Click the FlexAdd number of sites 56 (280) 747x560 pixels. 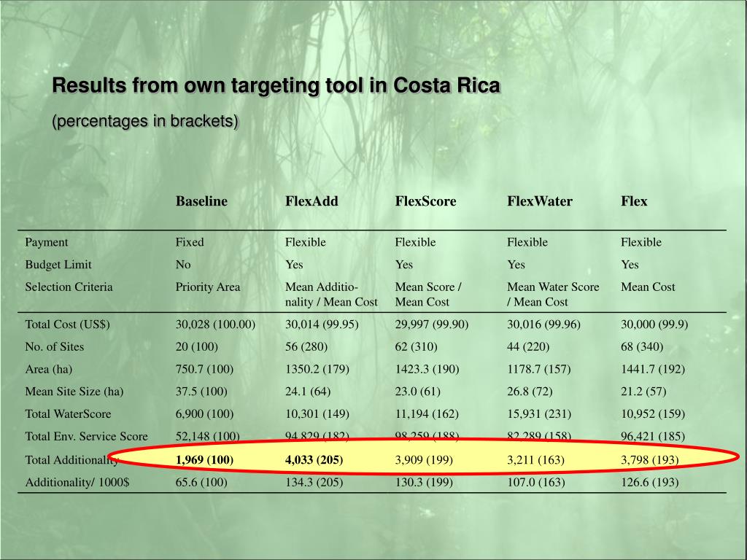pyautogui.click(x=306, y=346)
